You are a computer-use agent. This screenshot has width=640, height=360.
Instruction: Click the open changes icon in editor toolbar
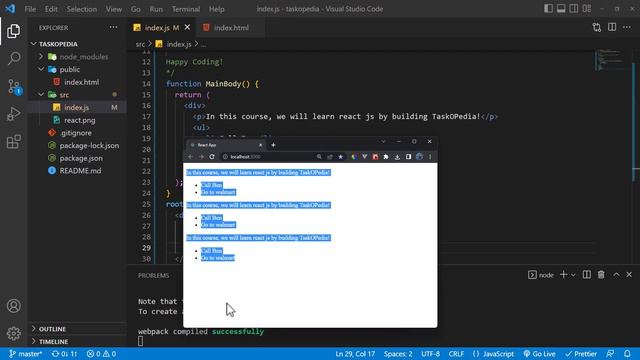[597, 27]
